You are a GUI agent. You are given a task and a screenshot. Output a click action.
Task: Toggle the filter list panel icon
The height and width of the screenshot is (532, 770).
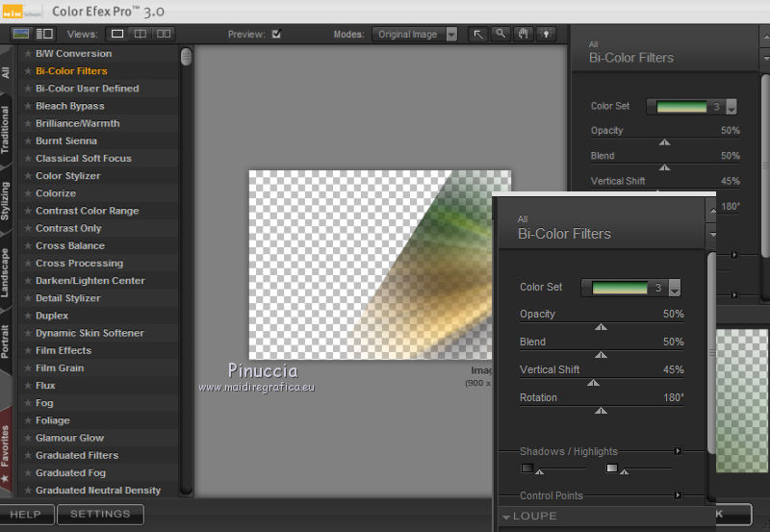44,34
